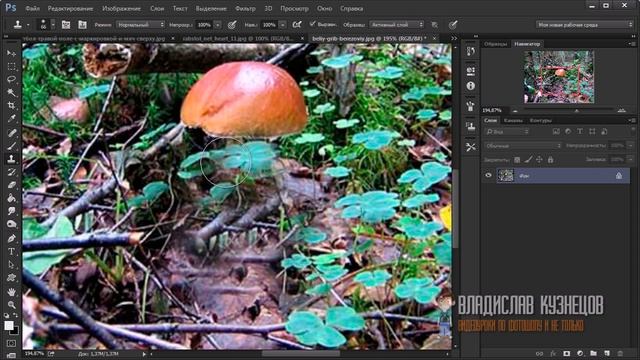Open the 'Редактирование' menu

(70, 8)
